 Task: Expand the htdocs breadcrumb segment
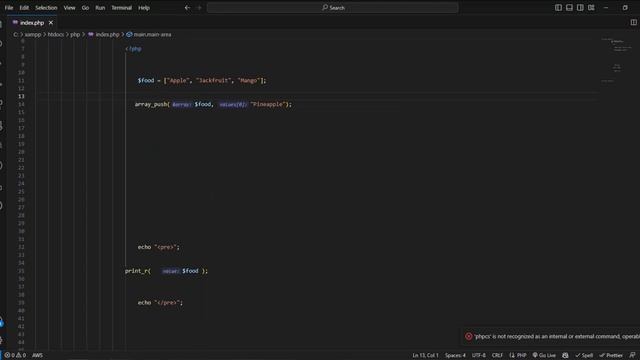[56, 35]
